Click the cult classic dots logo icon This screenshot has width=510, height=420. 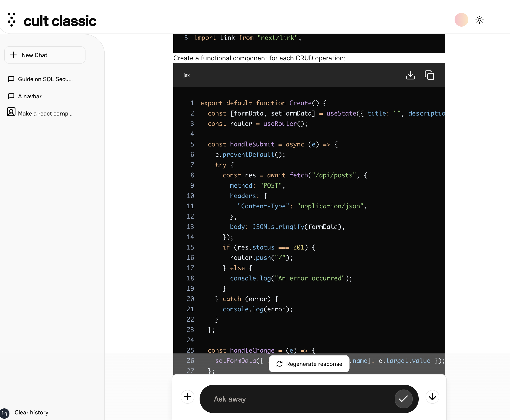[x=11, y=20]
